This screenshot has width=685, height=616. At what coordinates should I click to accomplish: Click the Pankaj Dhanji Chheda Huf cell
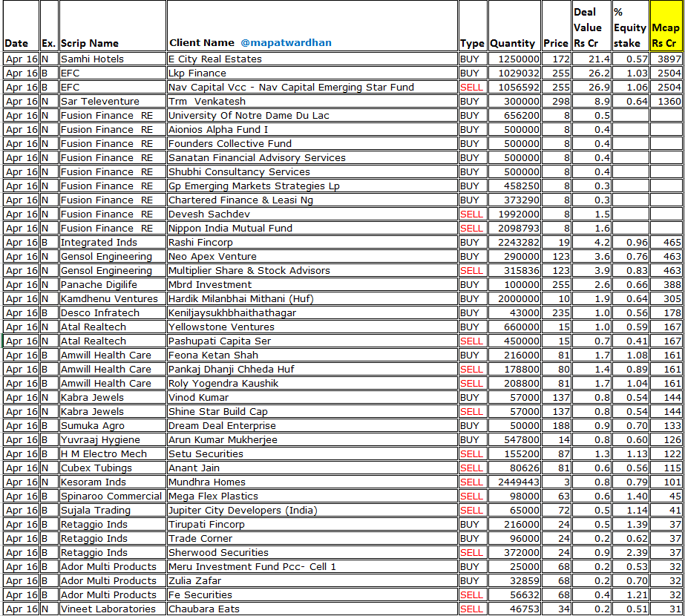click(312, 369)
